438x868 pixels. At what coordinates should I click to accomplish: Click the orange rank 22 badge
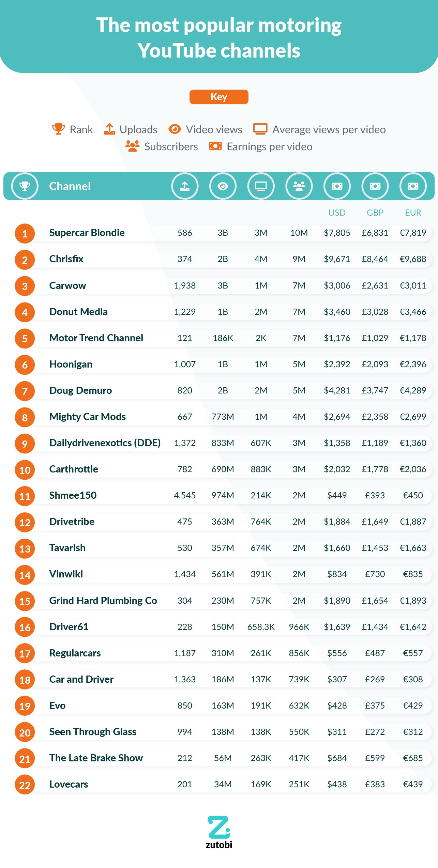25,785
